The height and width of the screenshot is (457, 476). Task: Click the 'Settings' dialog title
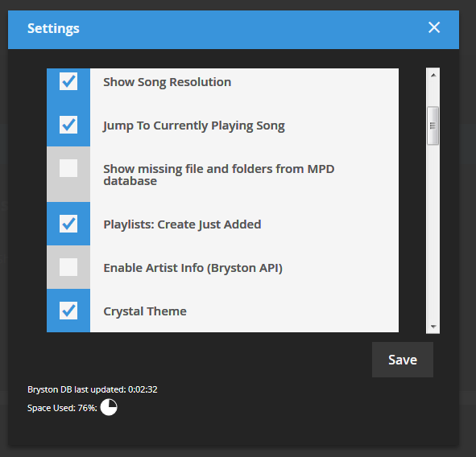pos(53,28)
